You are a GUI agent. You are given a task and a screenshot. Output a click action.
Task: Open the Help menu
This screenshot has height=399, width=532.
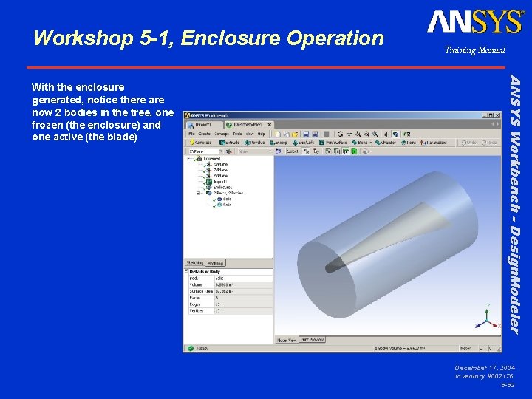pyautogui.click(x=262, y=134)
